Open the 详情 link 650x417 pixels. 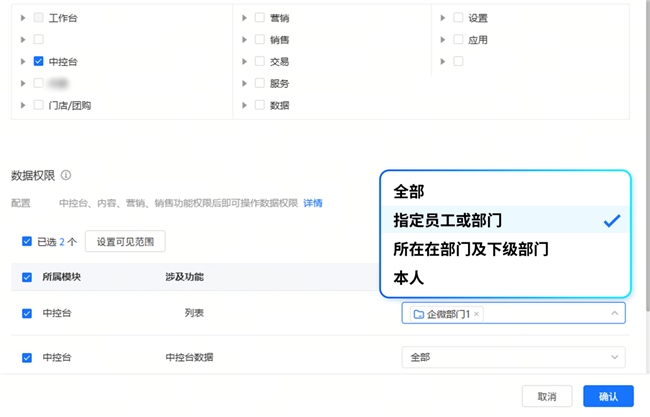pyautogui.click(x=313, y=203)
